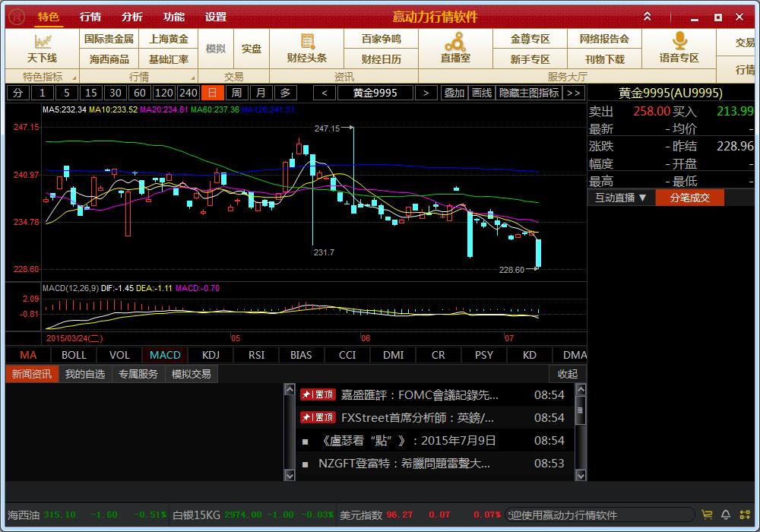This screenshot has height=532, width=760.
Task: Click the 收起 collapse button
Action: (568, 374)
